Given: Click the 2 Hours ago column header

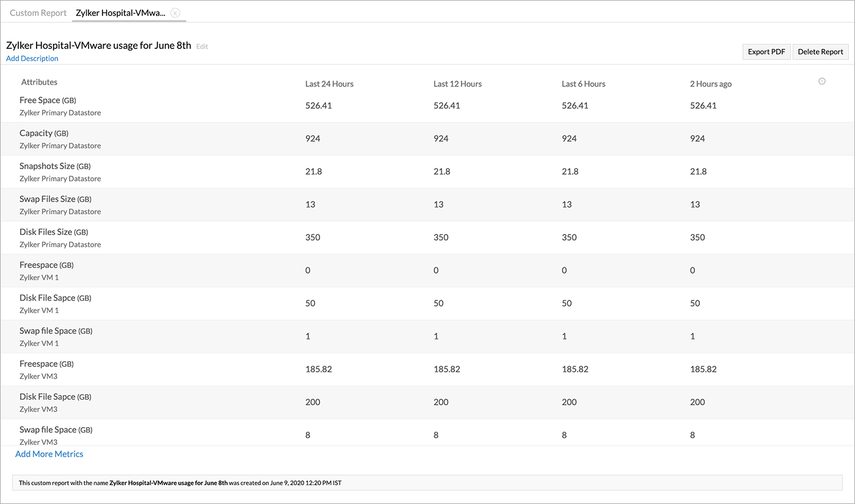Looking at the screenshot, I should tap(710, 84).
